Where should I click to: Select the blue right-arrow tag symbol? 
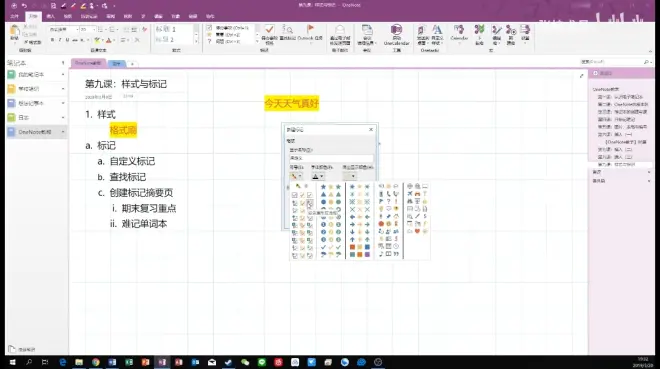point(352,224)
